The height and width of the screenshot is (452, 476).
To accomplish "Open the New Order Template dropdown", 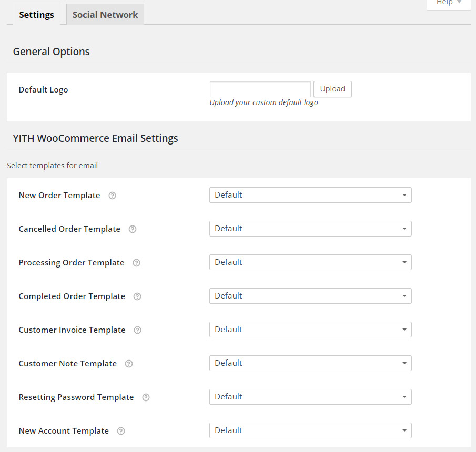I will click(310, 195).
